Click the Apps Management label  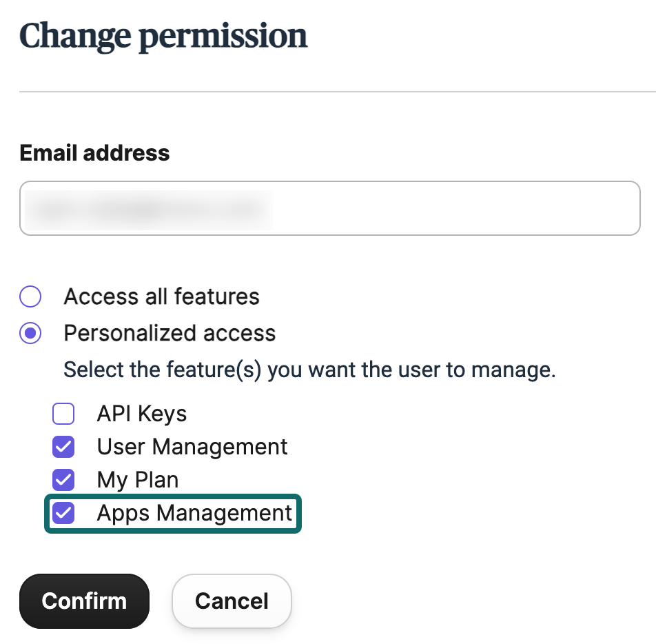(194, 513)
